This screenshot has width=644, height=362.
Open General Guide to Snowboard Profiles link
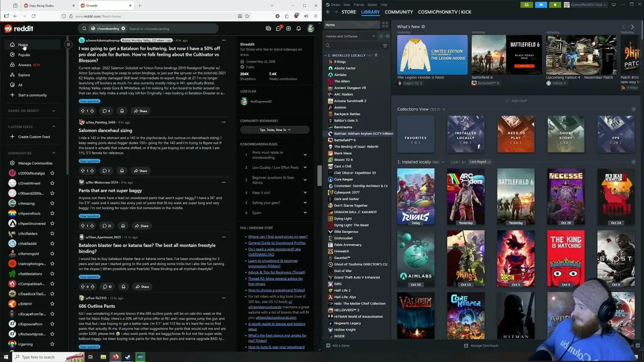click(277, 243)
